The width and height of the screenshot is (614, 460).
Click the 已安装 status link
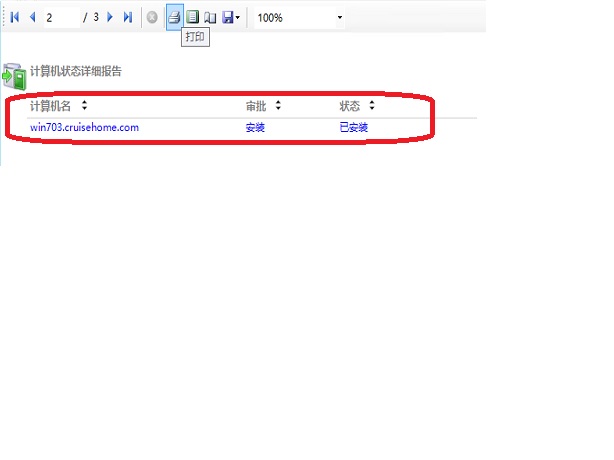(354, 128)
